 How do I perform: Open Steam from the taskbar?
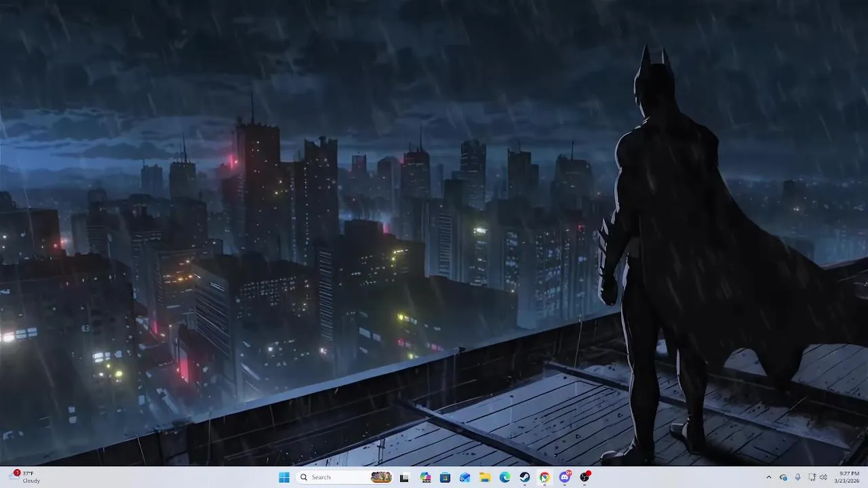pyautogui.click(x=525, y=477)
